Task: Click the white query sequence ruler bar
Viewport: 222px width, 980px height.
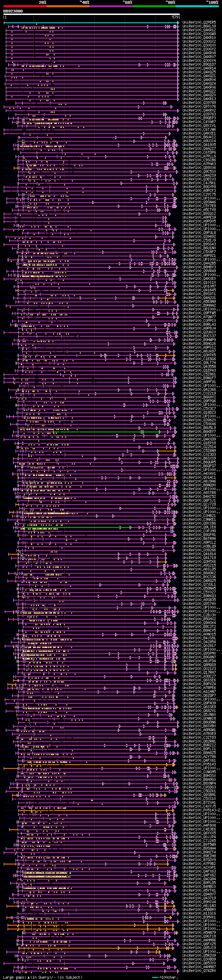Action: click(x=92, y=15)
